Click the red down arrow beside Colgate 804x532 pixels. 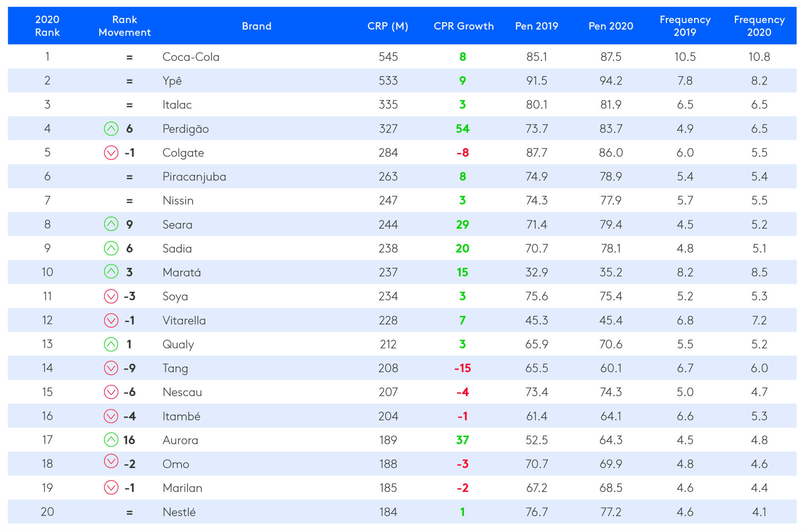pos(111,153)
